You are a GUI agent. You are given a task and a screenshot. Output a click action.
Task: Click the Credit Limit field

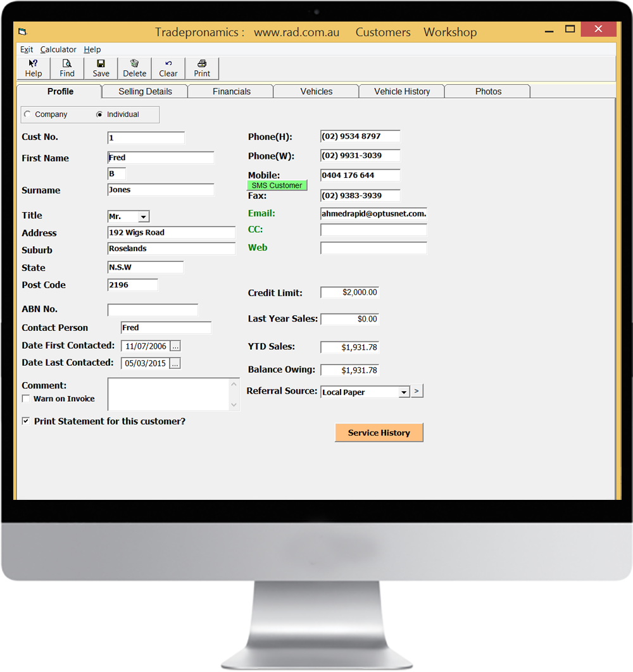point(349,292)
